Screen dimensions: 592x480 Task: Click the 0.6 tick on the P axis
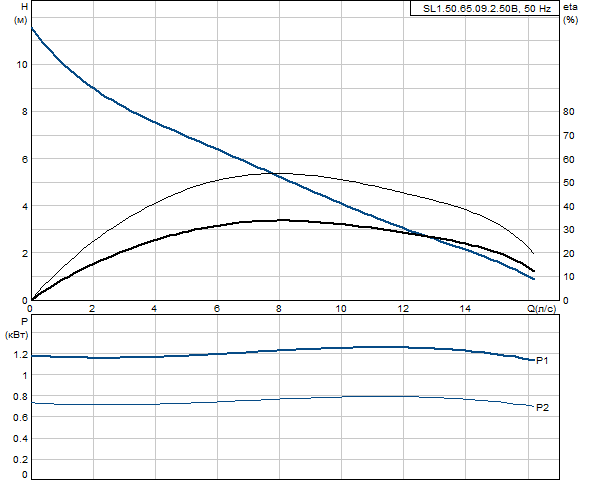tap(21, 417)
